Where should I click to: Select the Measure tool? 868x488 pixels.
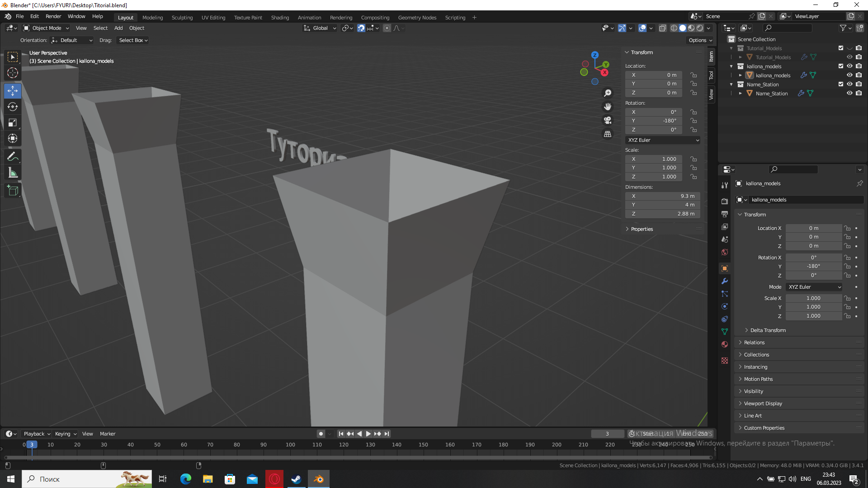13,173
